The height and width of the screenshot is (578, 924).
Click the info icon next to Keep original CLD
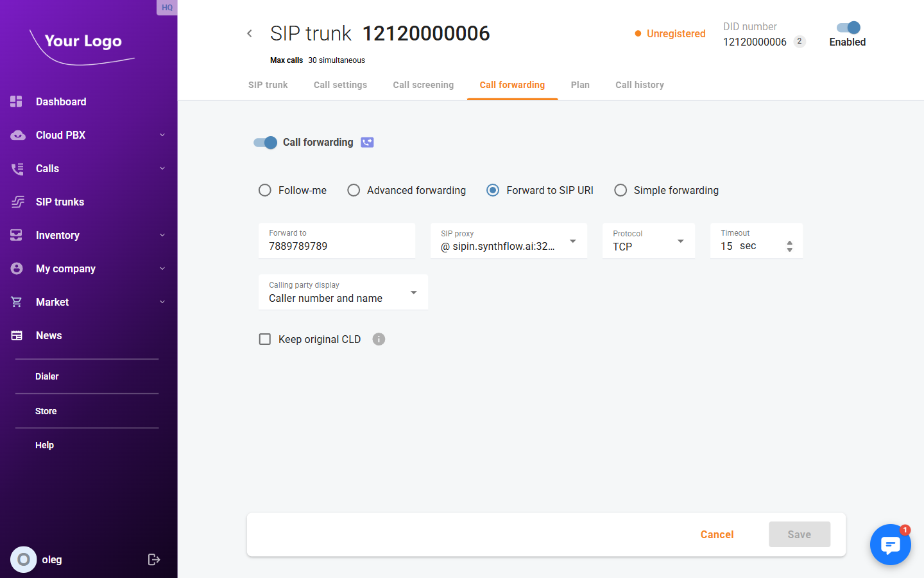point(379,339)
